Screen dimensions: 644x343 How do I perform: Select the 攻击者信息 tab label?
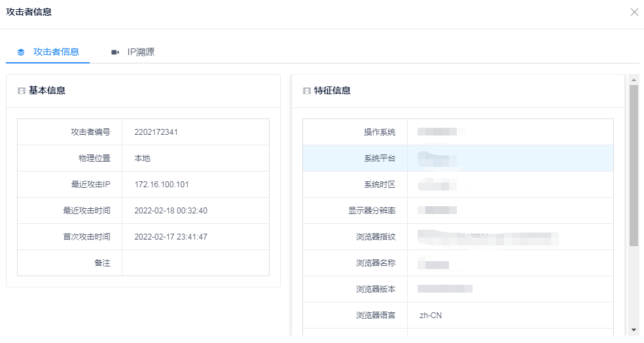click(56, 52)
